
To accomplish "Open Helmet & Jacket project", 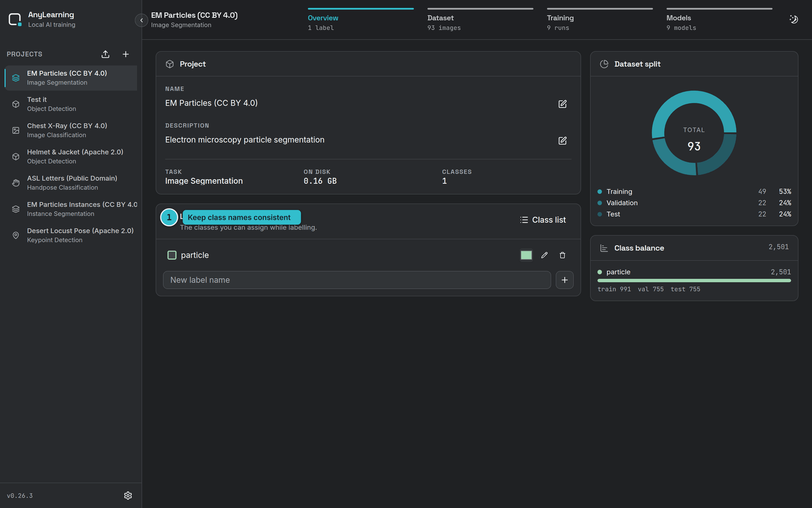I will coord(71,156).
